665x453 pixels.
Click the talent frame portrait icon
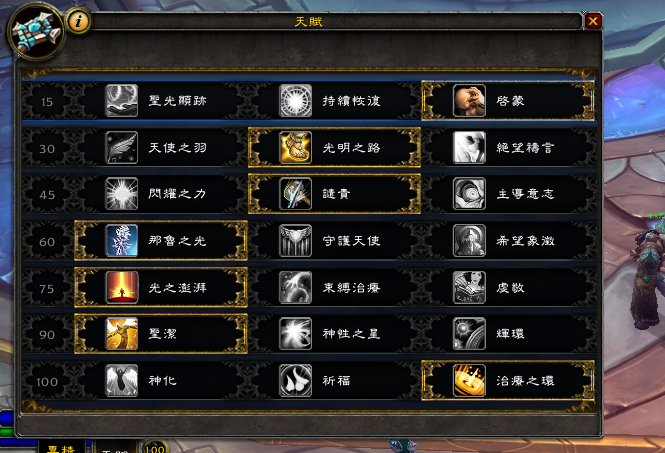click(36, 31)
